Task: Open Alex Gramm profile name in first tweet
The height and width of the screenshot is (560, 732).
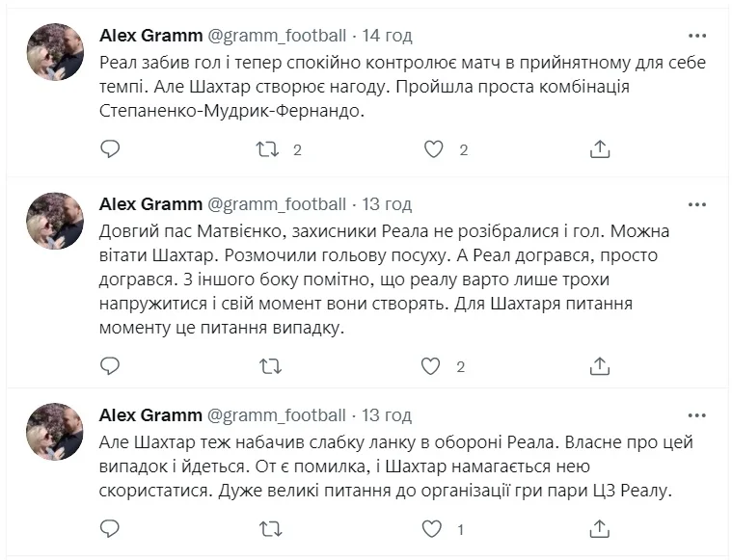Action: 151,36
